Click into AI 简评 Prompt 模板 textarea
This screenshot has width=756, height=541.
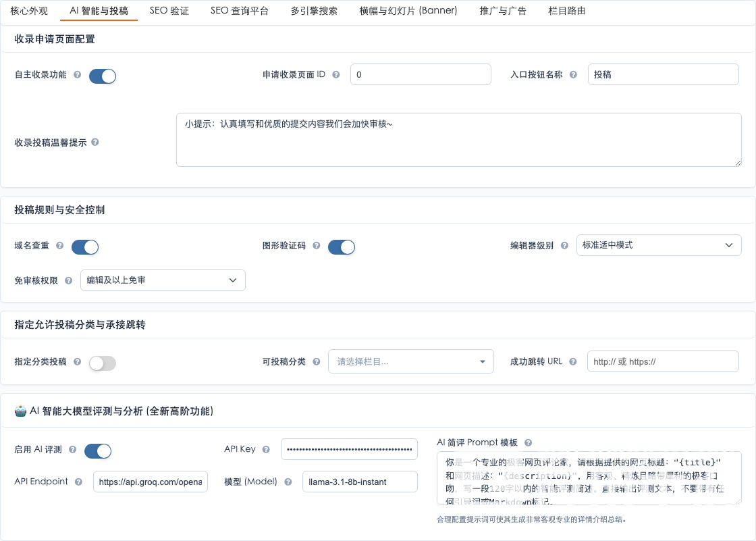589,478
